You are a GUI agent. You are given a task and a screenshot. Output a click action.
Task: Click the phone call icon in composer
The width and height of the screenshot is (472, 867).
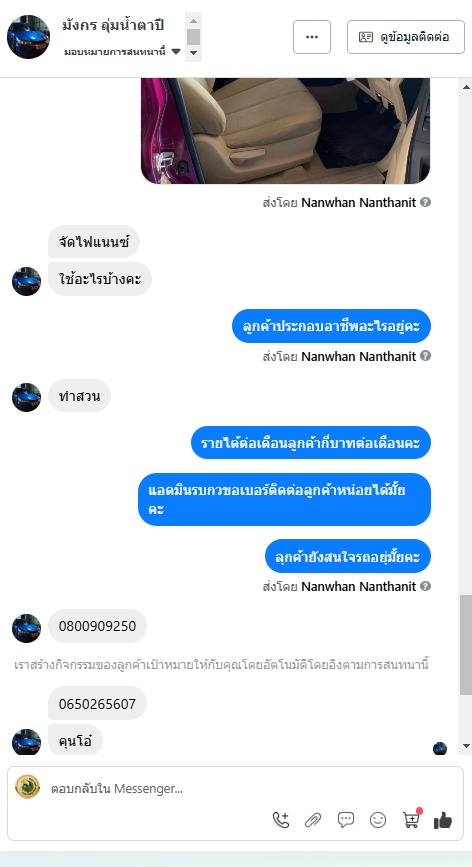tap(281, 820)
